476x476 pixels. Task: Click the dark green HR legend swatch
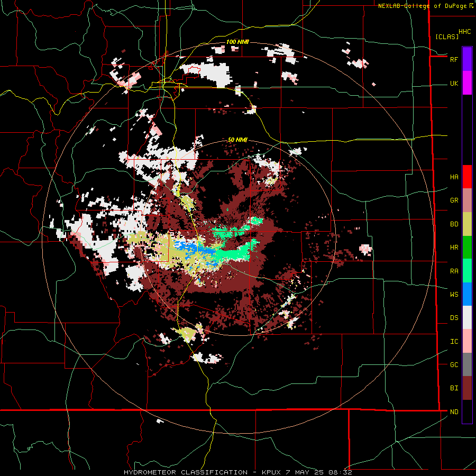[467, 248]
